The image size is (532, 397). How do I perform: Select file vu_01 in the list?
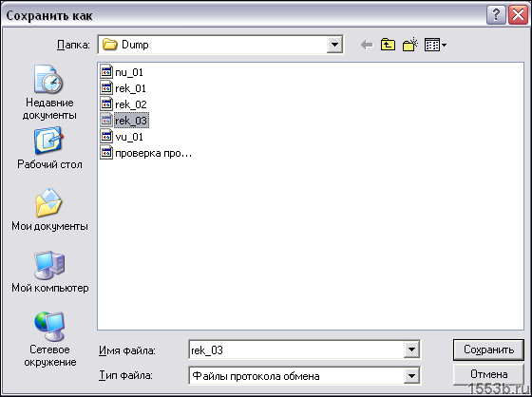coord(122,137)
